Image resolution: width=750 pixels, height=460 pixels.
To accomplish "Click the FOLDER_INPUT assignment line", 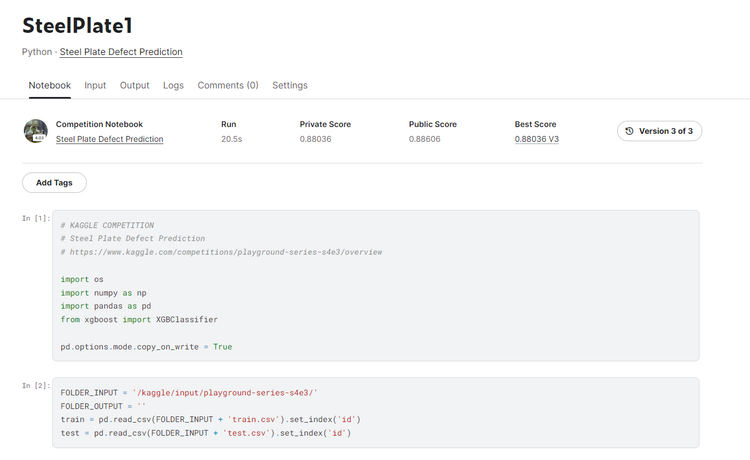I will 189,393.
